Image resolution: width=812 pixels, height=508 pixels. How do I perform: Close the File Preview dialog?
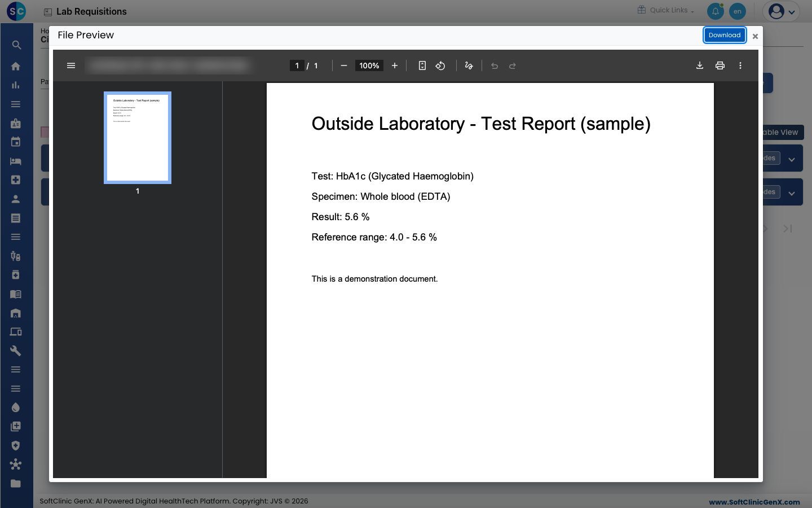point(755,36)
